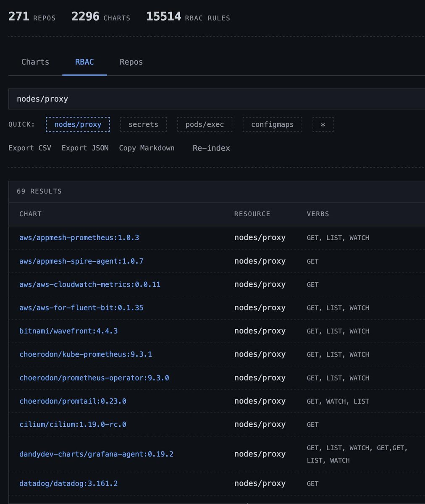Pick the configmaps quick filter
Image resolution: width=425 pixels, height=504 pixels.
(x=272, y=125)
